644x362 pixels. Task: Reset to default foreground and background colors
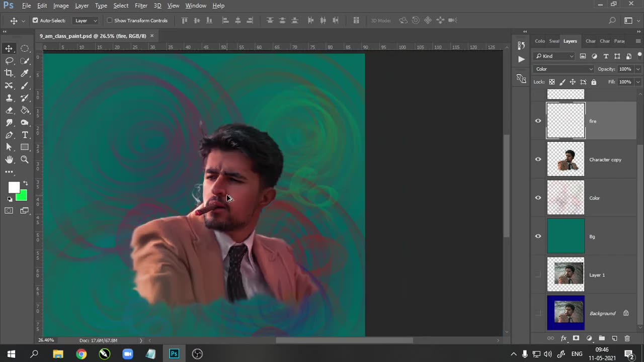[10, 199]
